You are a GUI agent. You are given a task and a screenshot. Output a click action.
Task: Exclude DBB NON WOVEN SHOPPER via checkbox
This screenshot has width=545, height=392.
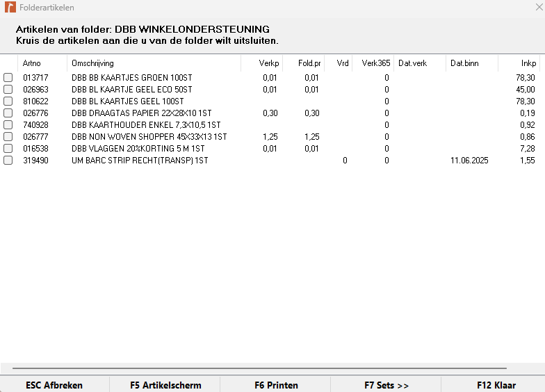[x=8, y=136]
